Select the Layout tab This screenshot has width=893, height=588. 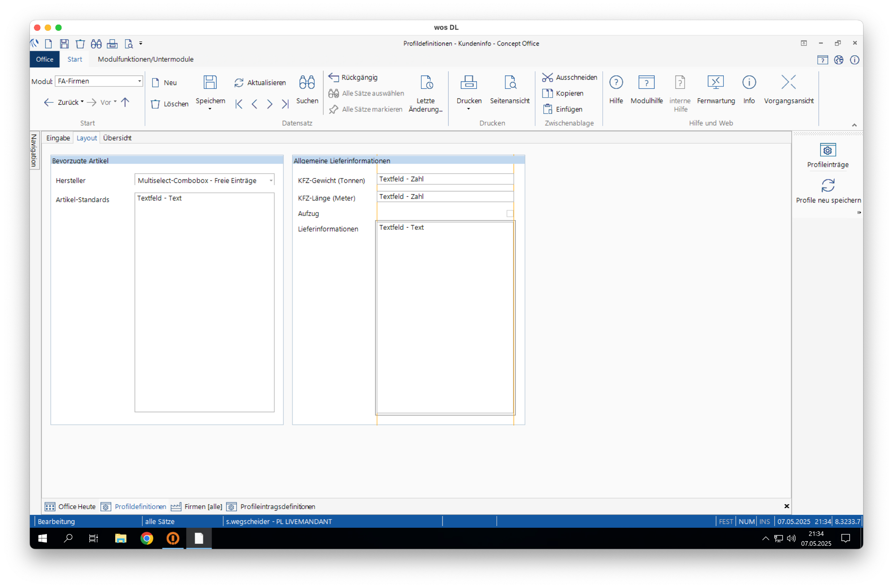coord(87,138)
